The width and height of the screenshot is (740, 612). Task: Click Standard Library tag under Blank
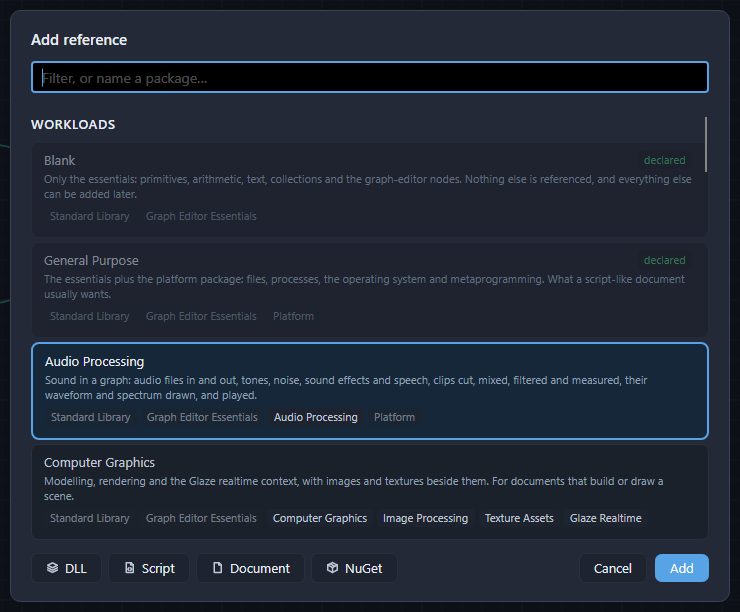point(90,216)
